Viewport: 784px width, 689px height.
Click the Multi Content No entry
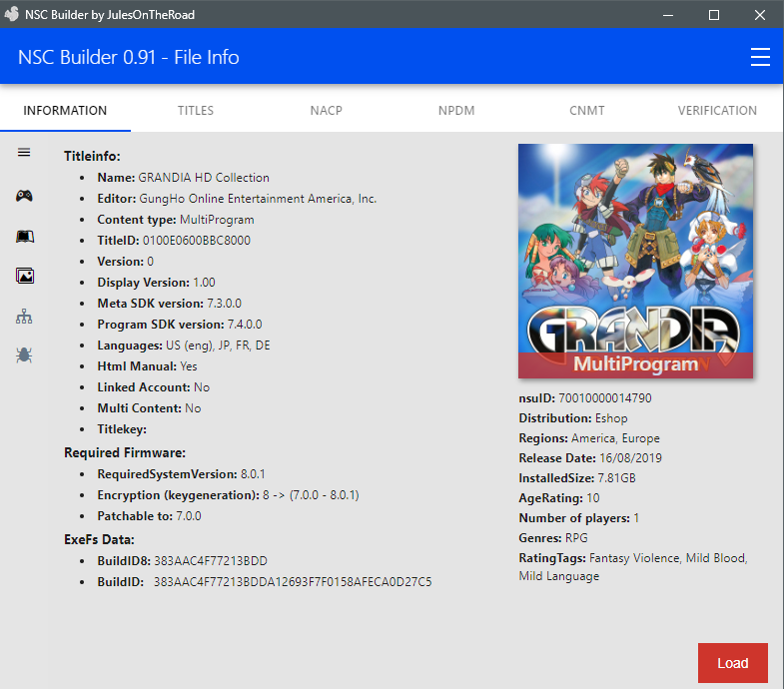point(149,408)
